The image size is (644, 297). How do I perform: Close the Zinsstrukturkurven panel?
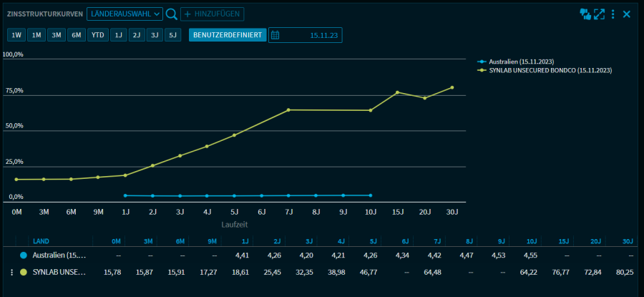click(627, 14)
